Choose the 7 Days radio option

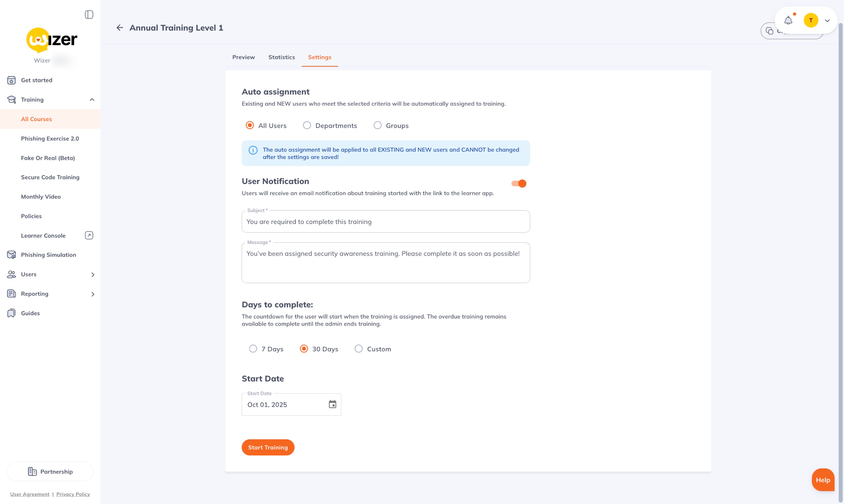pos(253,349)
